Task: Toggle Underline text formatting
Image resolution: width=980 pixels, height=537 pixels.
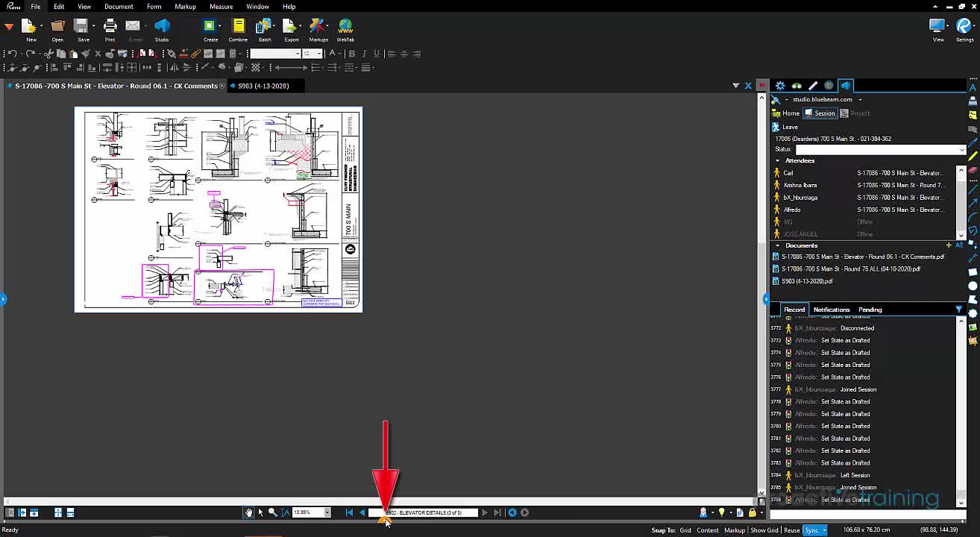Action: [x=376, y=54]
